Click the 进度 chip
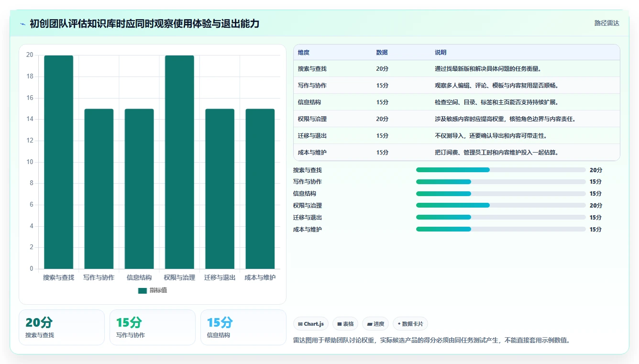 [375, 324]
